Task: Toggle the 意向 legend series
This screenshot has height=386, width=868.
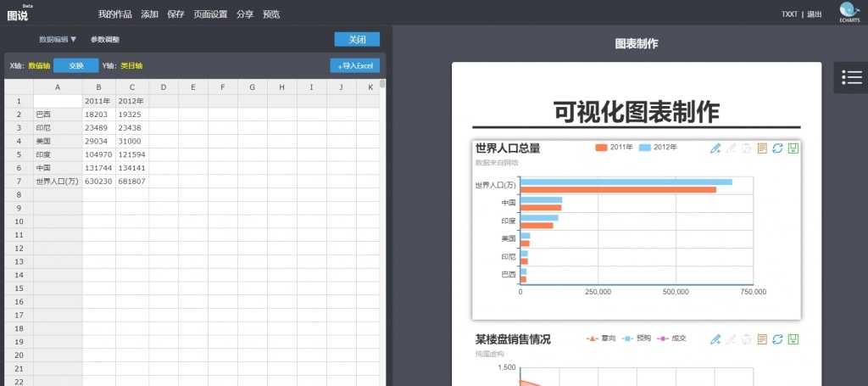Action: click(601, 338)
